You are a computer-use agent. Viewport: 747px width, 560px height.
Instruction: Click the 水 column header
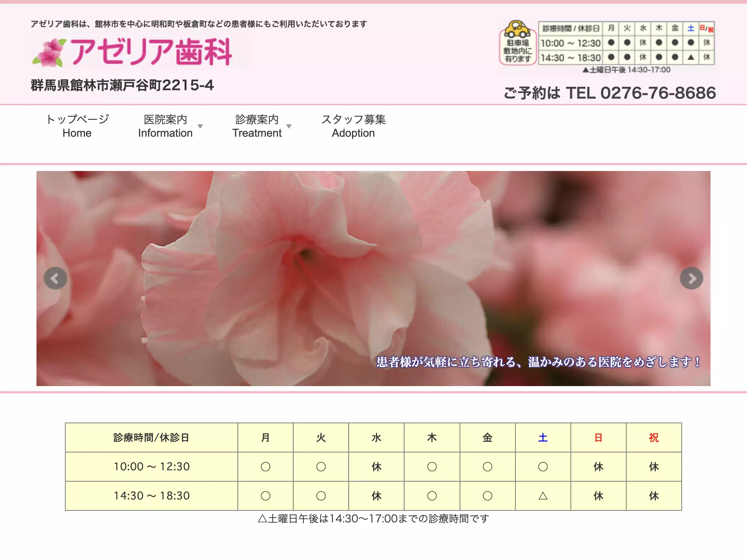pos(376,437)
